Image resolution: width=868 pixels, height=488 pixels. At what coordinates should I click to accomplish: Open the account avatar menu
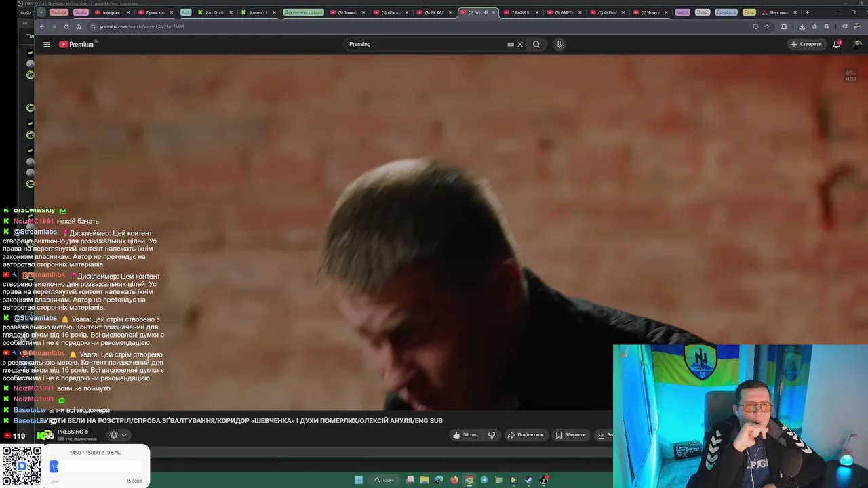click(x=857, y=44)
